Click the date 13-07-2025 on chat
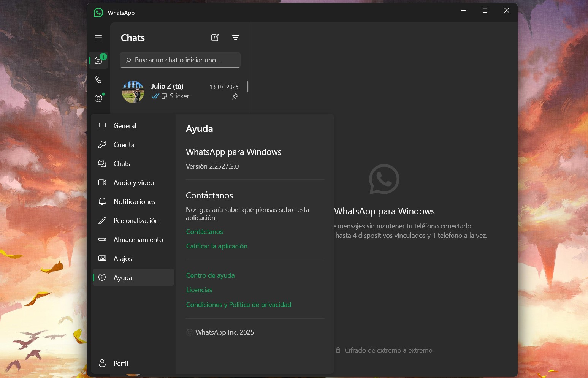 point(224,87)
